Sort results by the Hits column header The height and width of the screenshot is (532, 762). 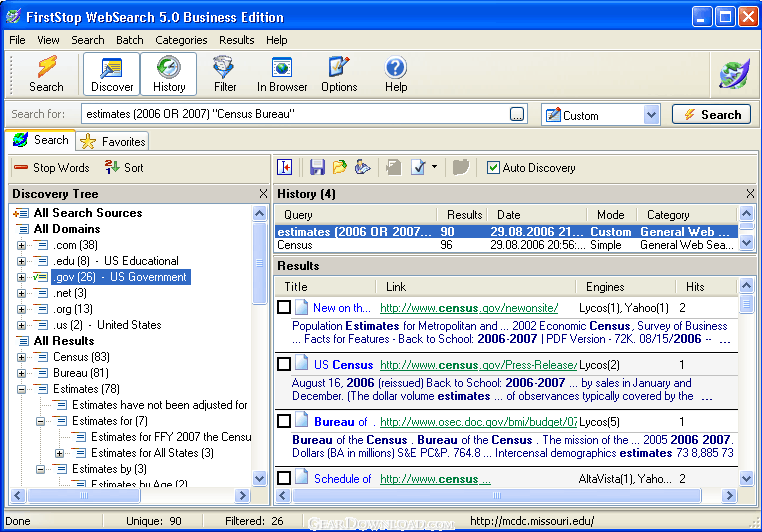(695, 287)
